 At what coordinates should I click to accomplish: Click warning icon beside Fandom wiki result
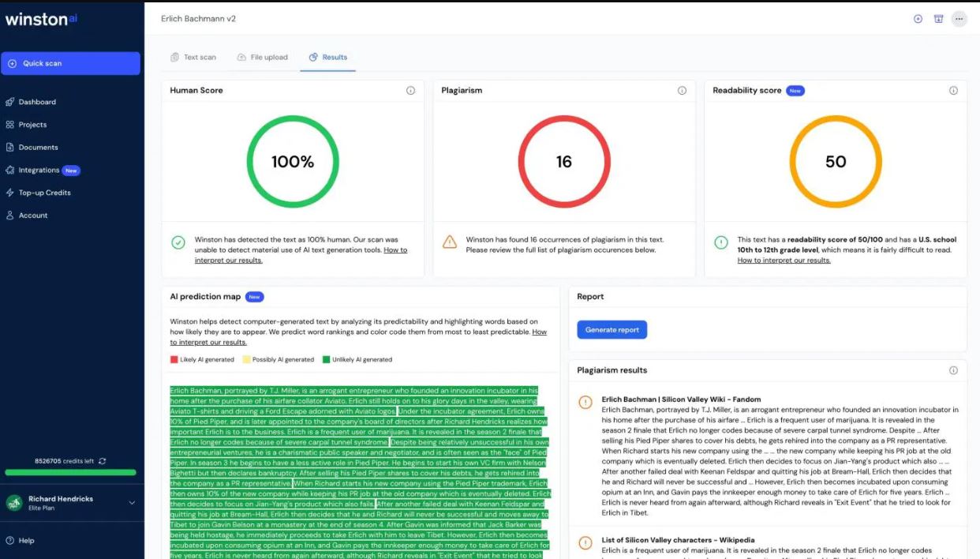[x=585, y=402]
